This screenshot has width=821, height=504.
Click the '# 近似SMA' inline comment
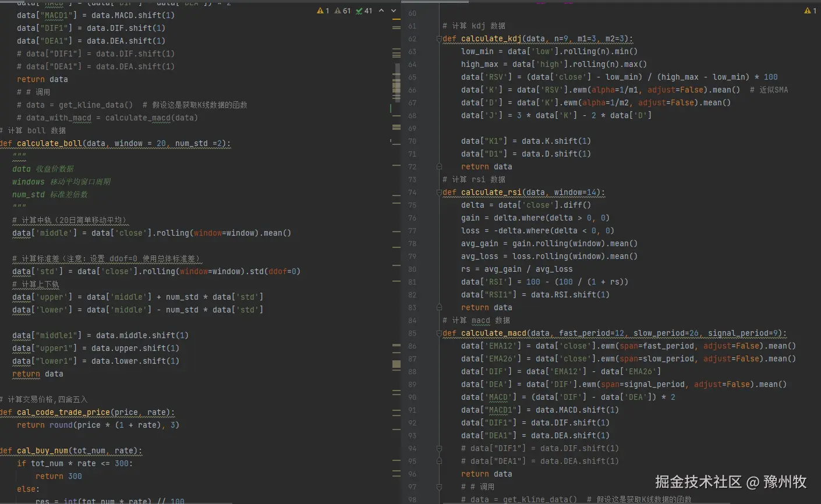click(x=769, y=90)
